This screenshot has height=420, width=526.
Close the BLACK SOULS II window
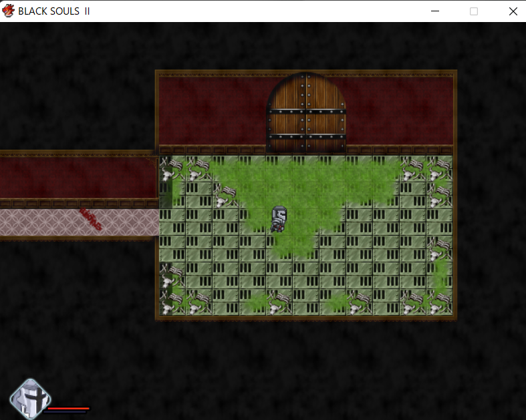coord(513,11)
